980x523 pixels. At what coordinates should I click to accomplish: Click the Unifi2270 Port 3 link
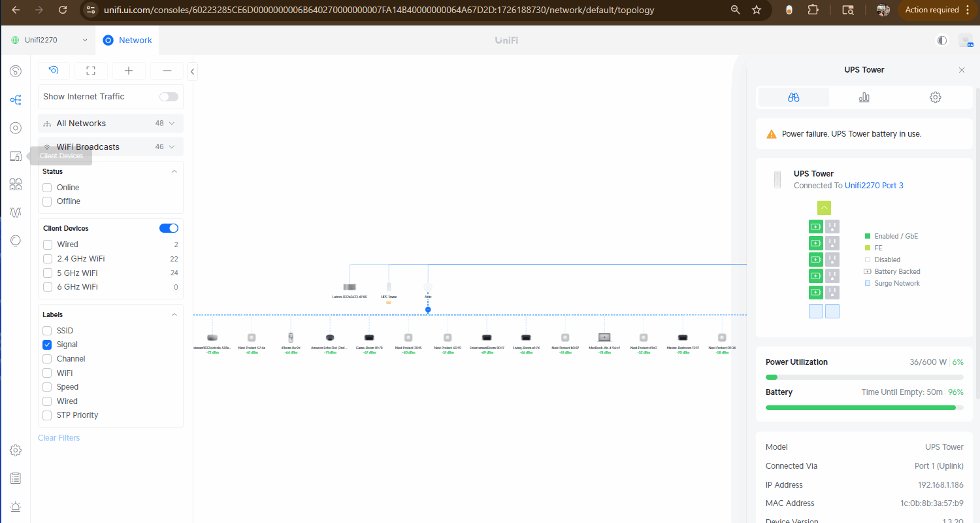pyautogui.click(x=874, y=186)
